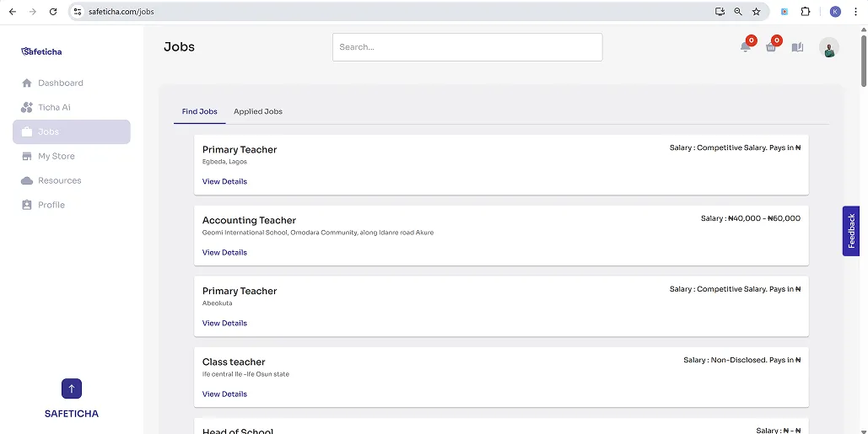Open My Store in sidebar
This screenshot has width=868, height=434.
coord(72,156)
